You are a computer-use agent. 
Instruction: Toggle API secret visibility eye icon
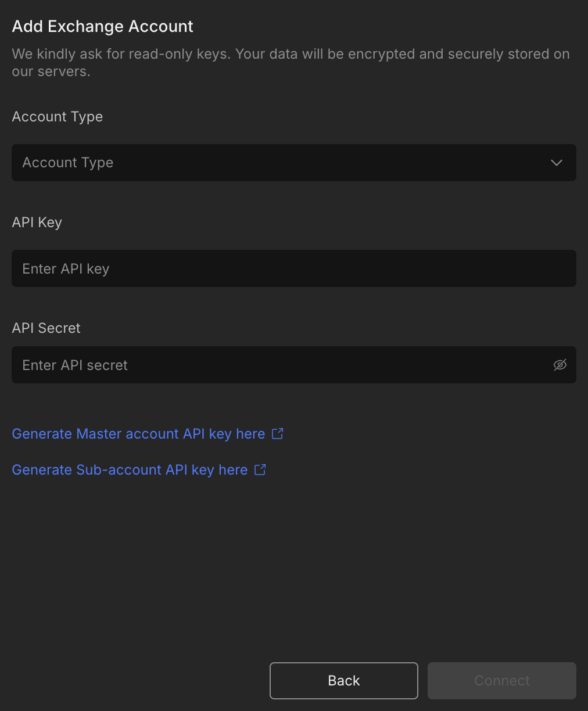click(x=560, y=365)
